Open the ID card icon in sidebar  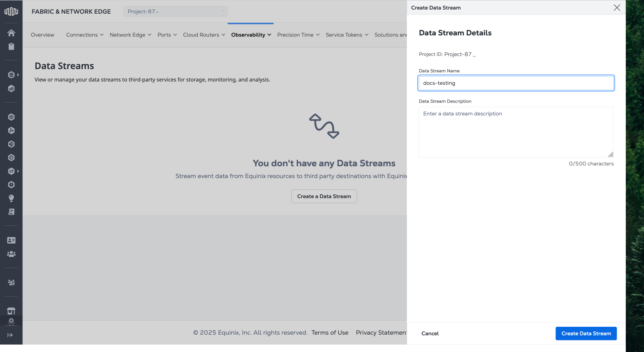coord(11,240)
